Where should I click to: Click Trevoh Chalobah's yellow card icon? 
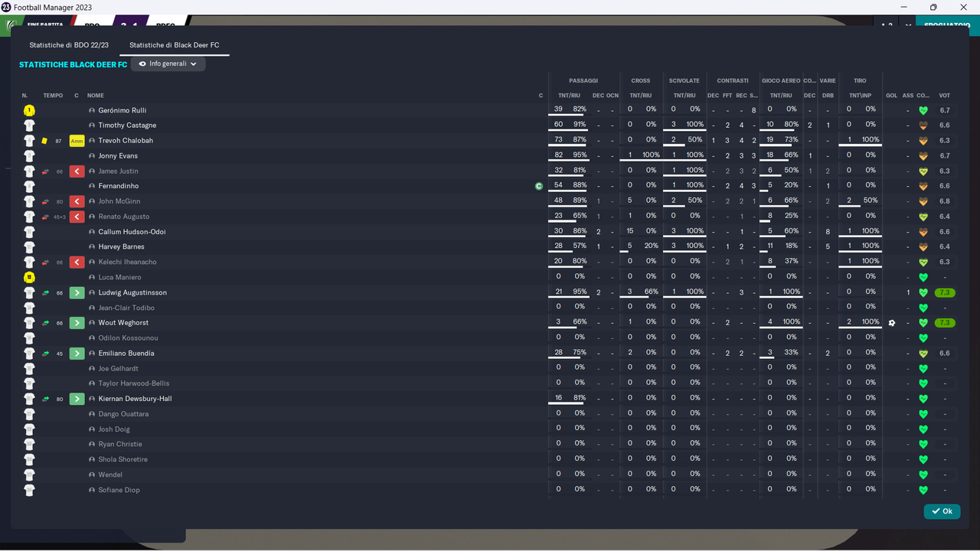pos(44,141)
